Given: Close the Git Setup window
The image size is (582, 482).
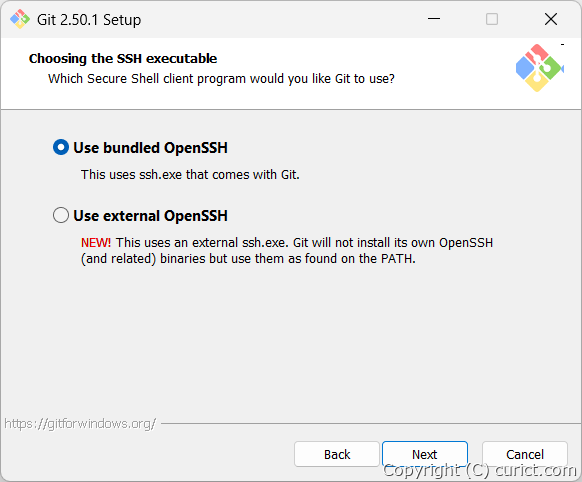Looking at the screenshot, I should [551, 19].
